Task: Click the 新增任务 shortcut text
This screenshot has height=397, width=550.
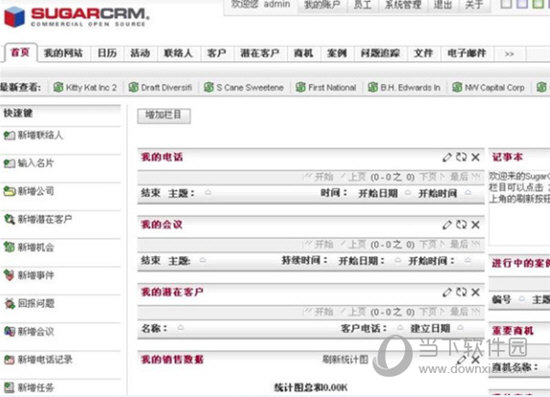Action: (x=36, y=388)
